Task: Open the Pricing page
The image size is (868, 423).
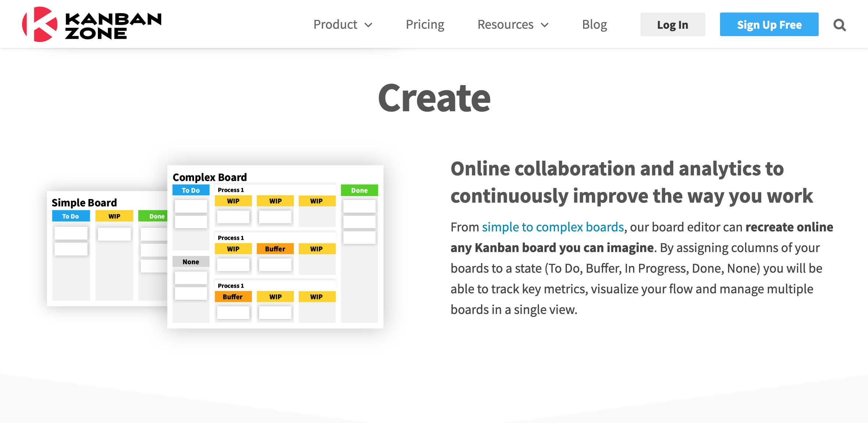Action: click(x=425, y=24)
